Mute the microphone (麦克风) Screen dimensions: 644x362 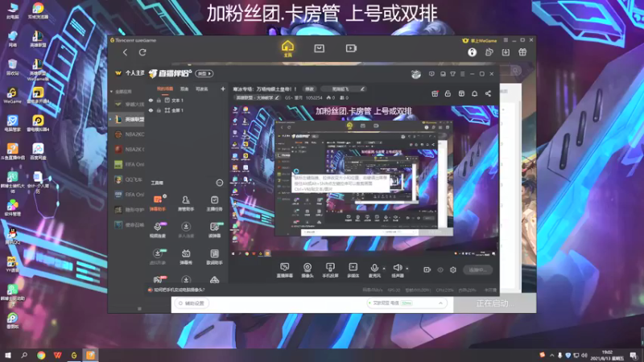click(374, 270)
